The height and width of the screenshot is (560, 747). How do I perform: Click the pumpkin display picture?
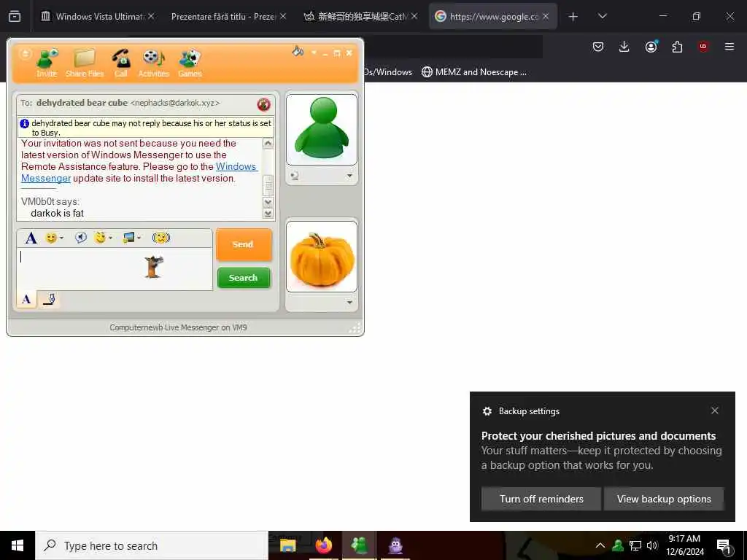pos(322,257)
